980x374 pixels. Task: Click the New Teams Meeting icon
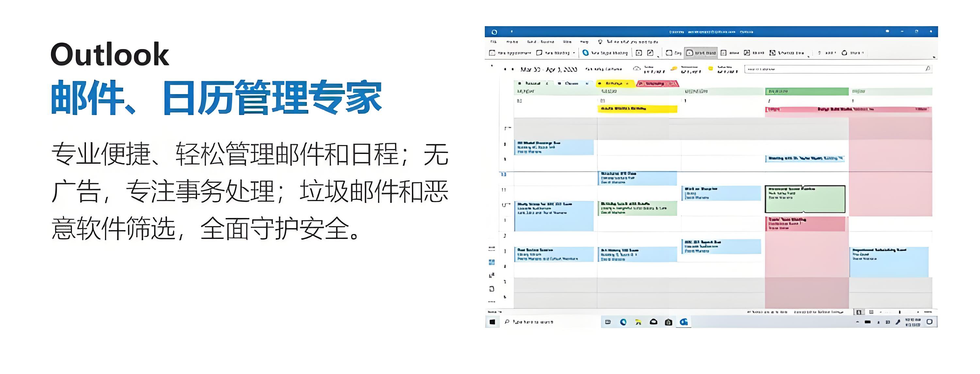[x=586, y=53]
